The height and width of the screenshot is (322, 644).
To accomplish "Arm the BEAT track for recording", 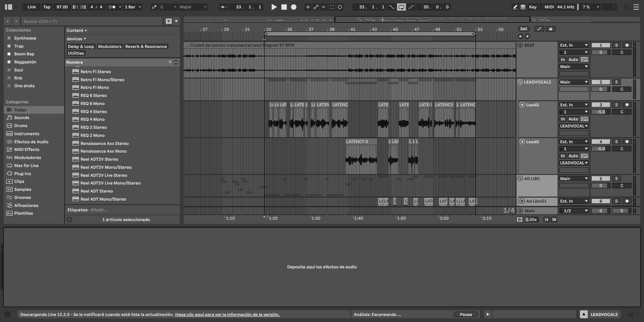I will pyautogui.click(x=627, y=45).
